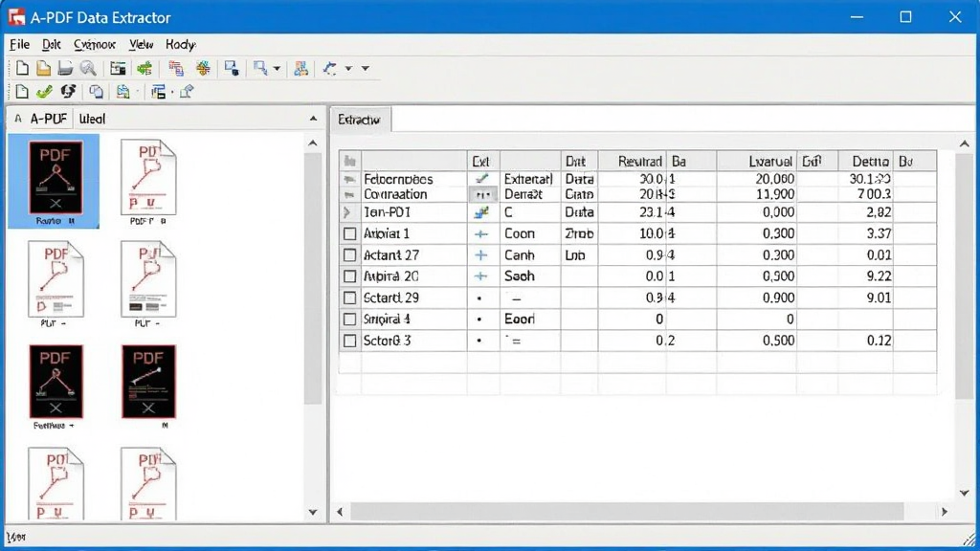Select the highlighted dark PDF thumbnail labeled Rarte
This screenshot has height=551, width=980.
click(55, 182)
